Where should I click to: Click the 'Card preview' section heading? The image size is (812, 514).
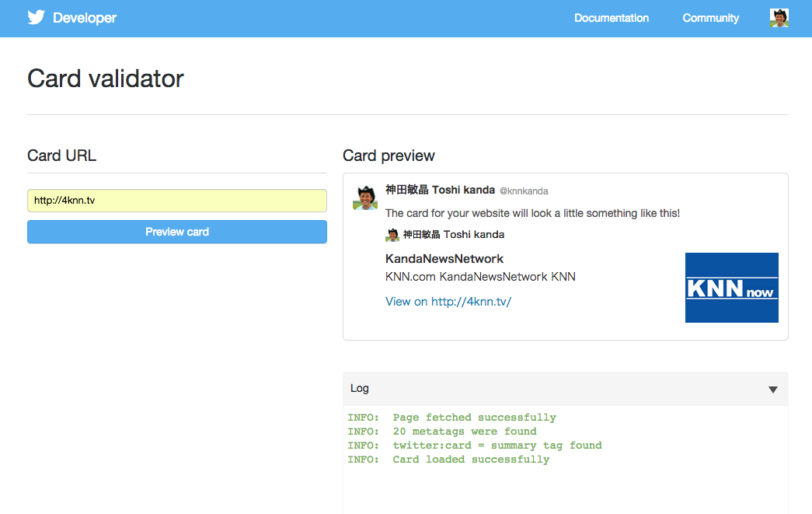[x=389, y=156]
